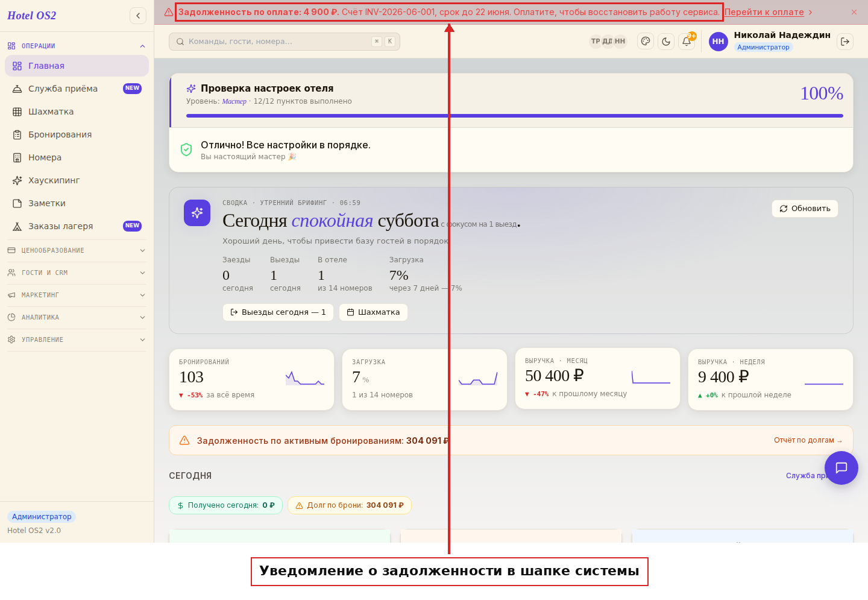
Task: Click the Мастер level label
Action: click(x=234, y=101)
